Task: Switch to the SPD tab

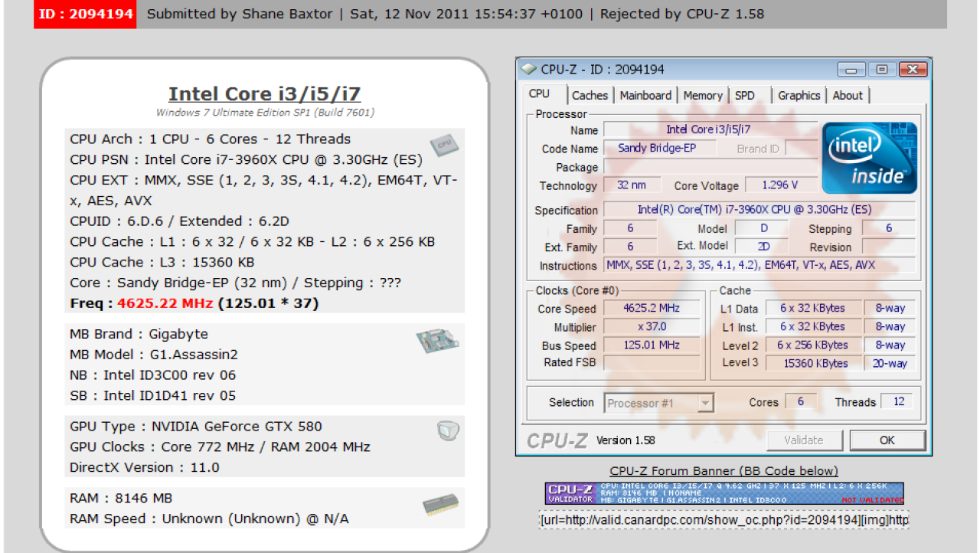Action: [x=744, y=96]
